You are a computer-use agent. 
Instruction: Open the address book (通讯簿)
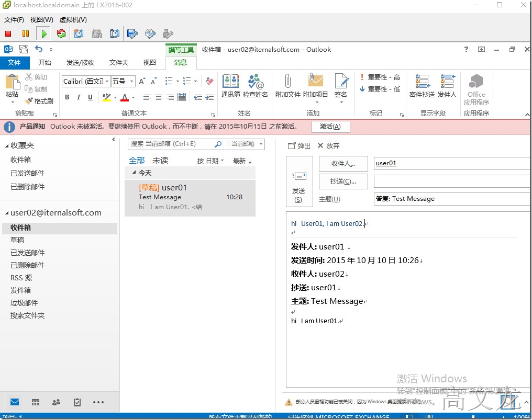(231, 86)
